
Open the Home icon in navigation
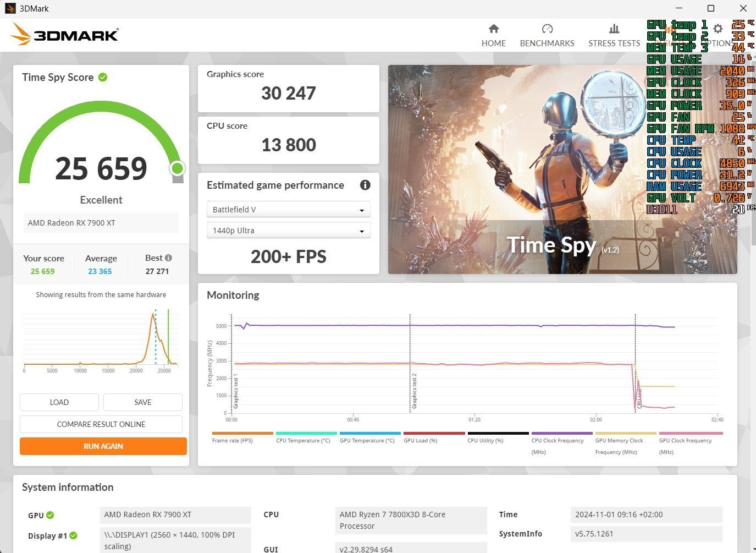(494, 29)
